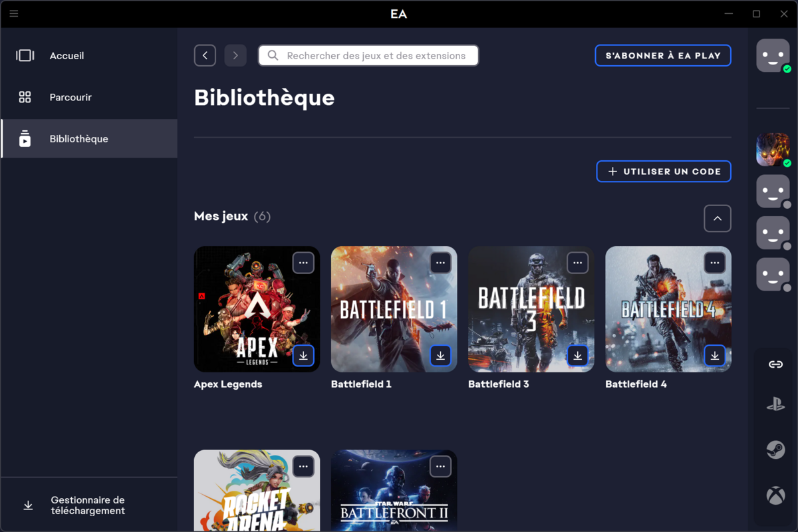Open your profile avatar at top right
Image resolution: width=798 pixels, height=532 pixels.
(x=773, y=55)
